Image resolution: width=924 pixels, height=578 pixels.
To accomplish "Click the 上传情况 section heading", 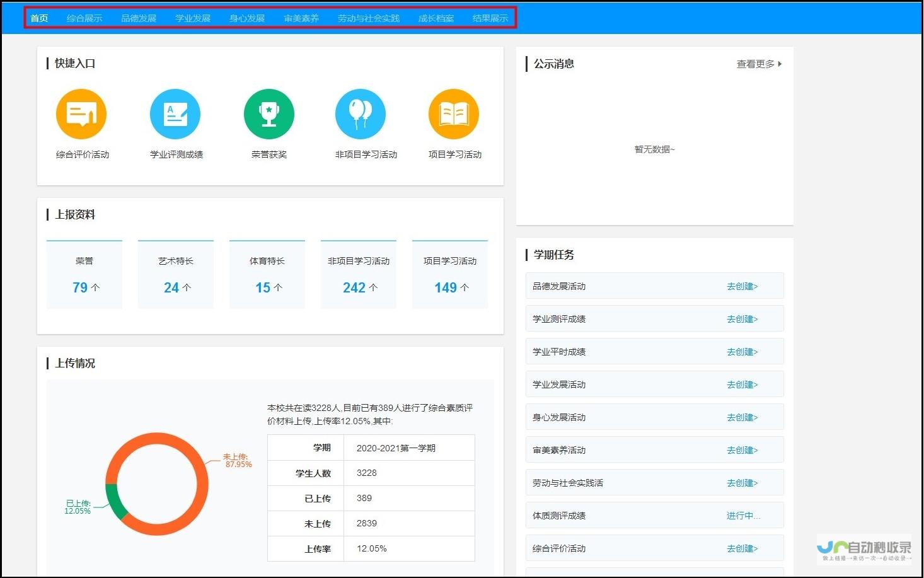I will (75, 363).
